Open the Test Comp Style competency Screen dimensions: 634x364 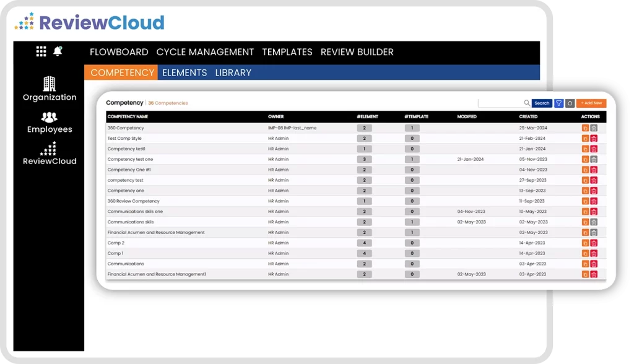124,138
